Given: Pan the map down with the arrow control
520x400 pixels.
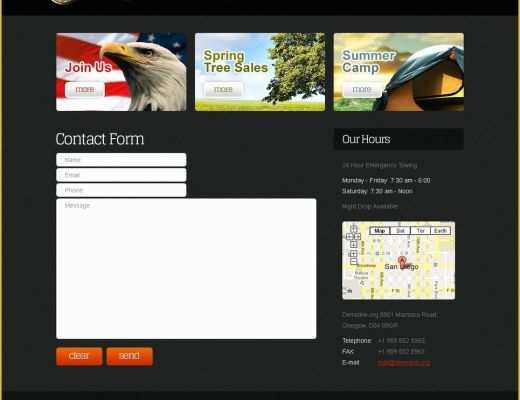Looking at the screenshot, I should coord(354,244).
